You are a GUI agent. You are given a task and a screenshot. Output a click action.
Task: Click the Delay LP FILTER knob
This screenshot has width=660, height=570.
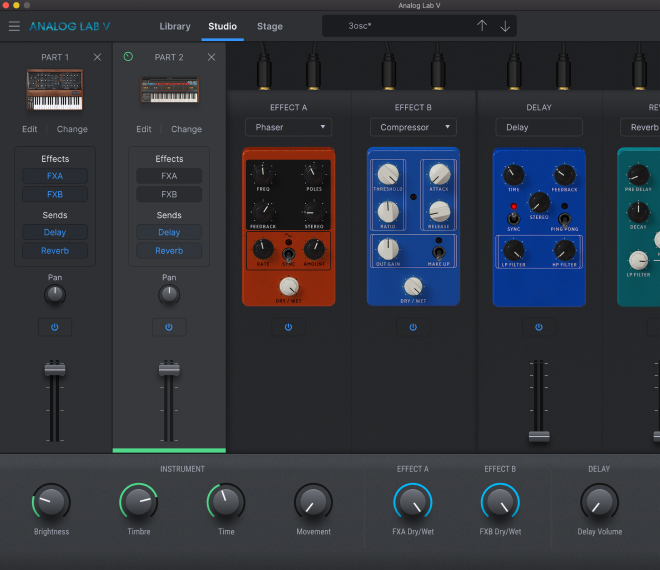[514, 250]
